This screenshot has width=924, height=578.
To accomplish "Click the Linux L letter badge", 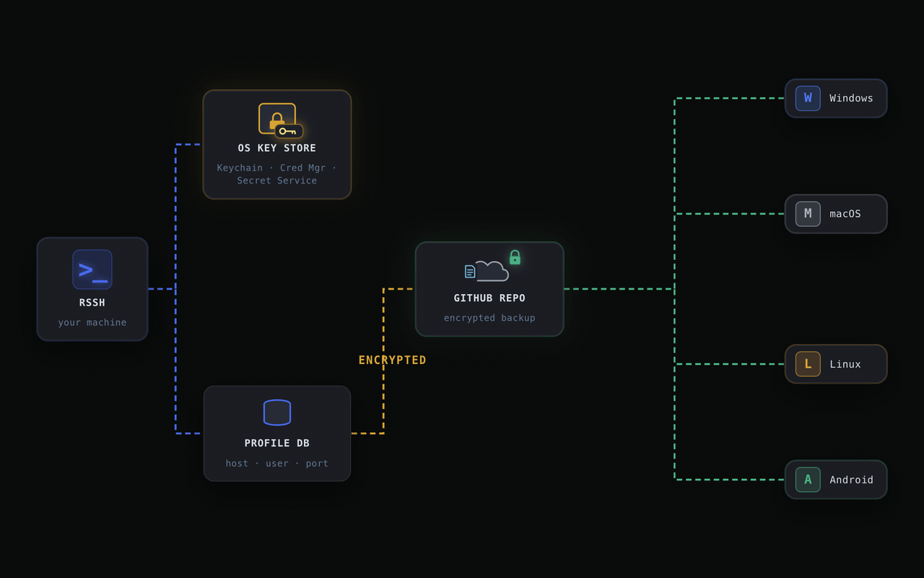I will point(808,364).
